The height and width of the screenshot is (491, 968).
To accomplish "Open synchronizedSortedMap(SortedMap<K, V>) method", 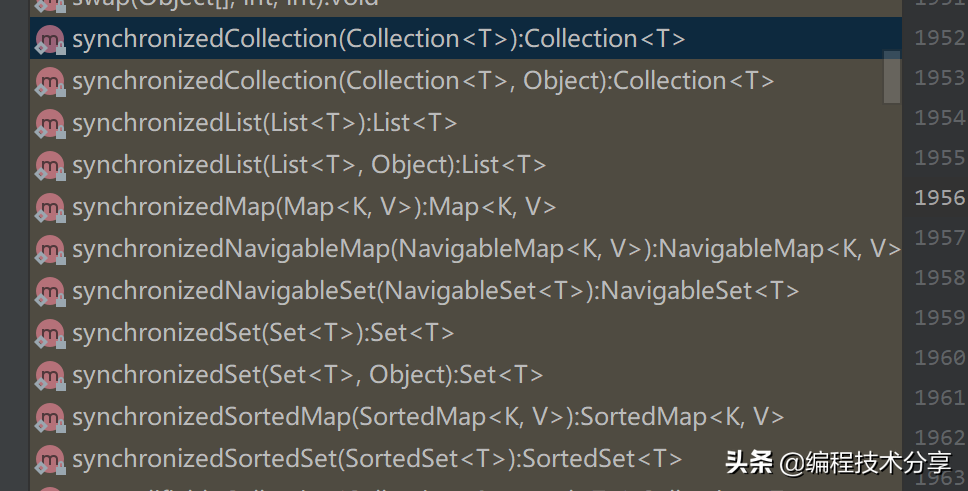I will 428,417.
